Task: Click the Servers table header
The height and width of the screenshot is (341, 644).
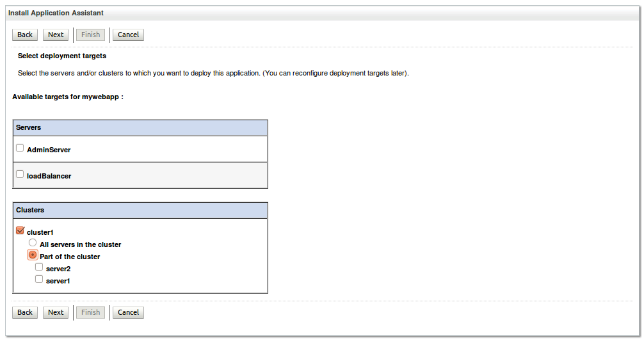Action: 140,128
